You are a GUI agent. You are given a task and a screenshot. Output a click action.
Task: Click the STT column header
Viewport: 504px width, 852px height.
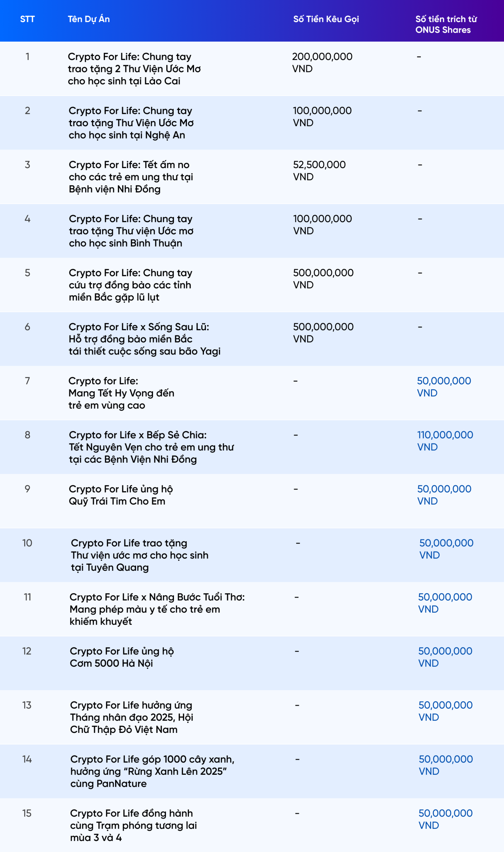click(27, 19)
